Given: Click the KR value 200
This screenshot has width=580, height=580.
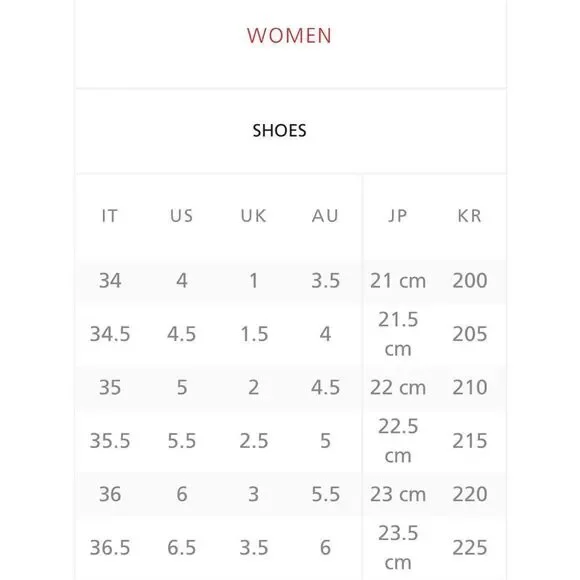Looking at the screenshot, I should pos(470,280).
